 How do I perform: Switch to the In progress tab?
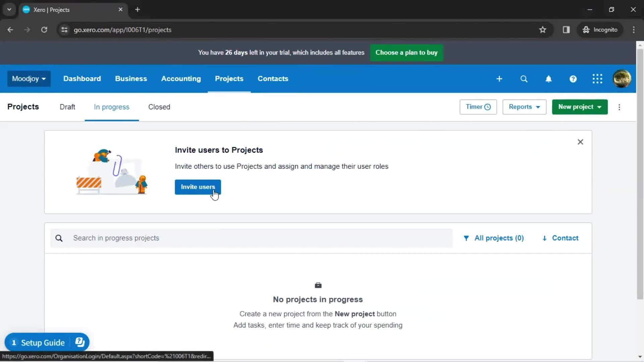(111, 107)
